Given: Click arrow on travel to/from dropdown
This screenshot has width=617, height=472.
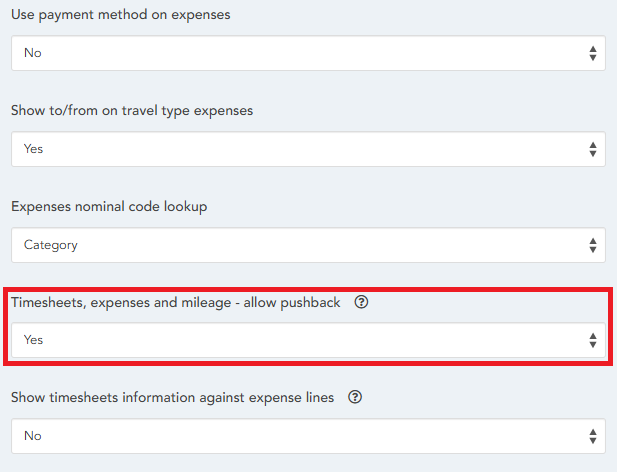Looking at the screenshot, I should click(592, 149).
